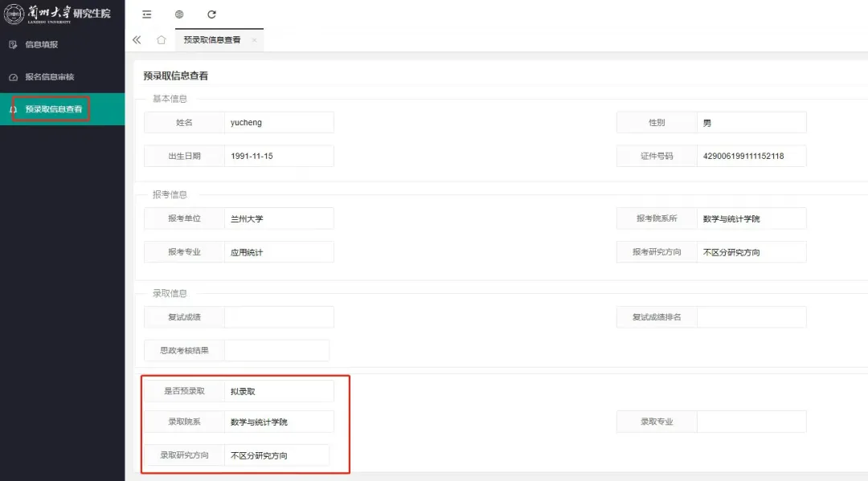Click the empty 录取专业 field

(x=751, y=422)
